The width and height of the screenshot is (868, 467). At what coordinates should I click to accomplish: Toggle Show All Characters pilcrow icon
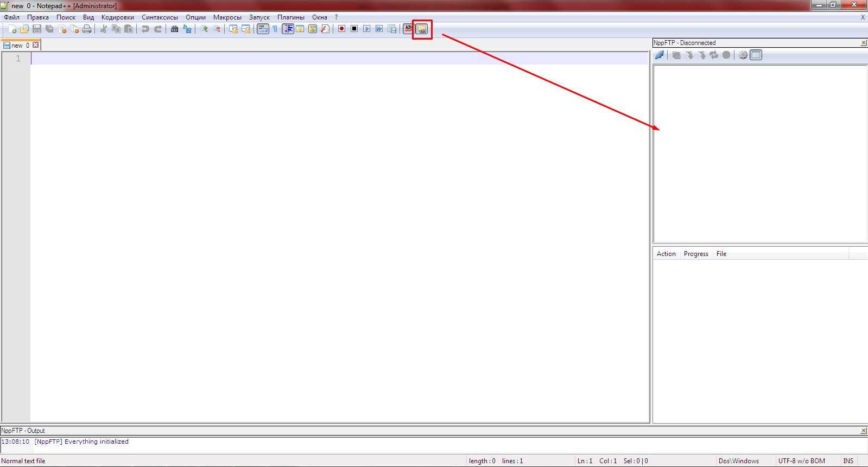tap(275, 29)
